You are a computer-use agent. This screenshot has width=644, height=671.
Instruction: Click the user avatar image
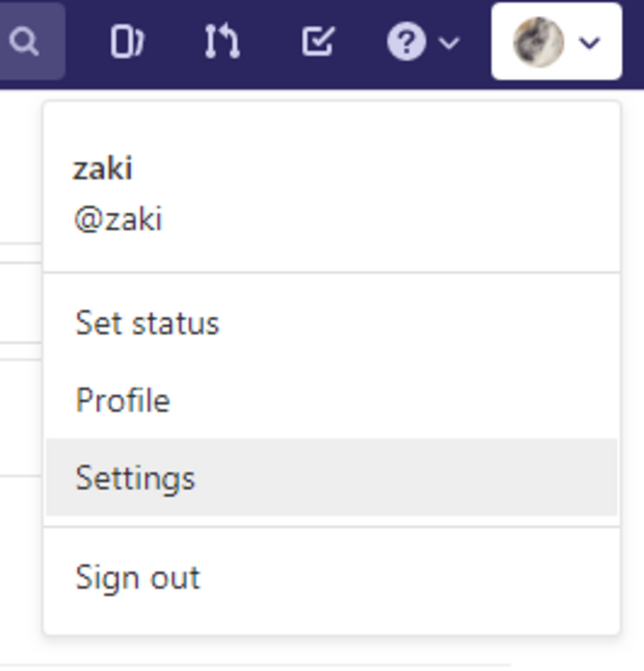538,42
